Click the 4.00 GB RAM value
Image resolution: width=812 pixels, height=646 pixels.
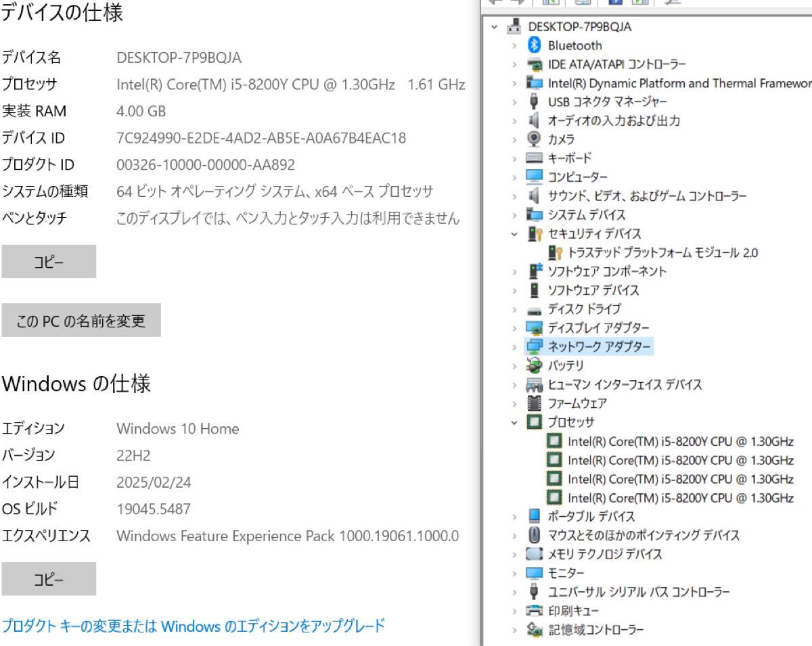pyautogui.click(x=141, y=111)
